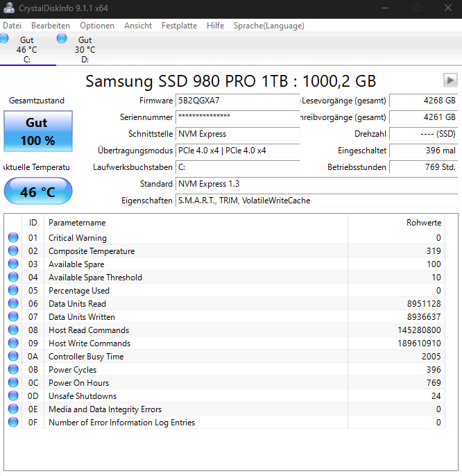Click the Lesevorgänge value 4268 GB
The width and height of the screenshot is (462, 476).
click(423, 101)
